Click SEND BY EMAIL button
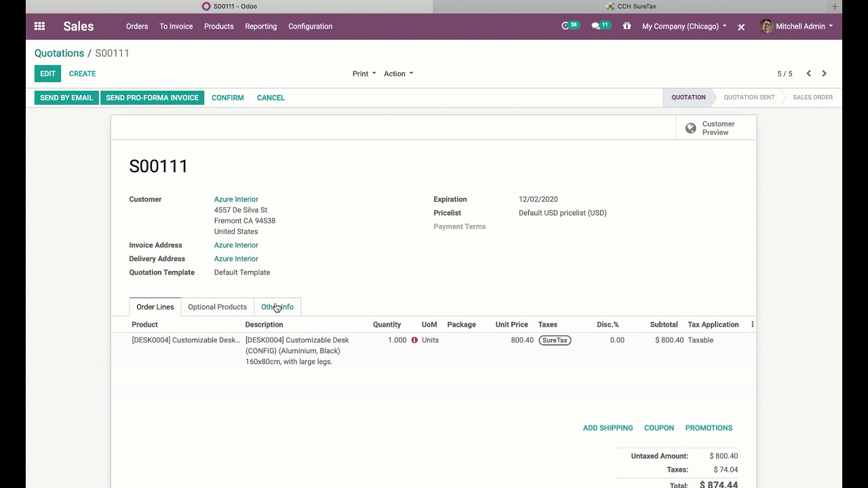This screenshot has width=868, height=488. pos(66,98)
